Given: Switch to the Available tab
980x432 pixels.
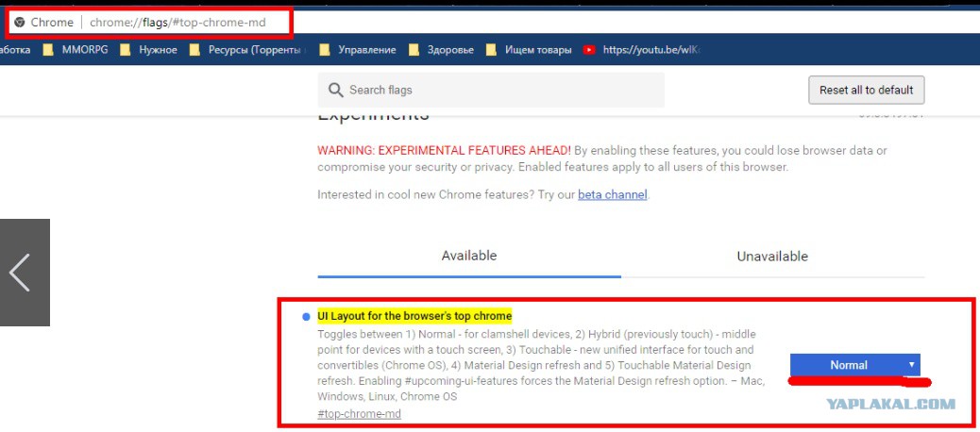Looking at the screenshot, I should click(x=469, y=256).
